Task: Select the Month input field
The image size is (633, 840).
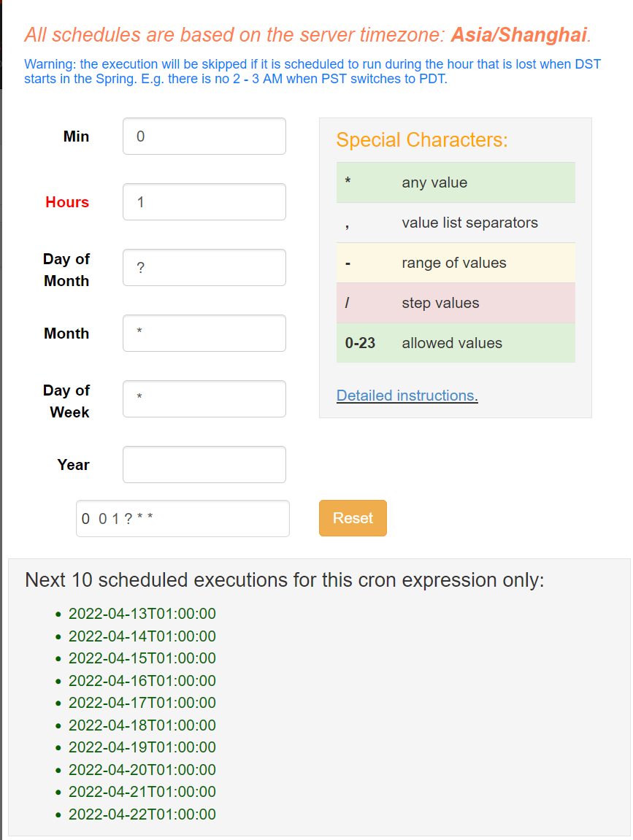Action: pos(204,334)
